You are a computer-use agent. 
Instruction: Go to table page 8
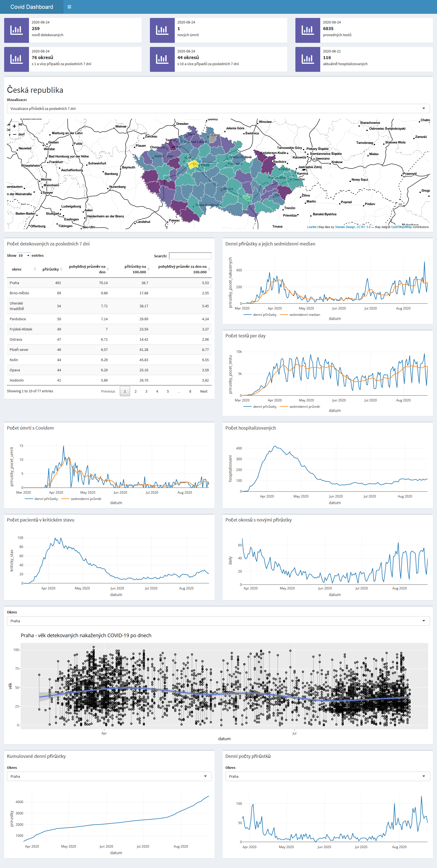[190, 391]
